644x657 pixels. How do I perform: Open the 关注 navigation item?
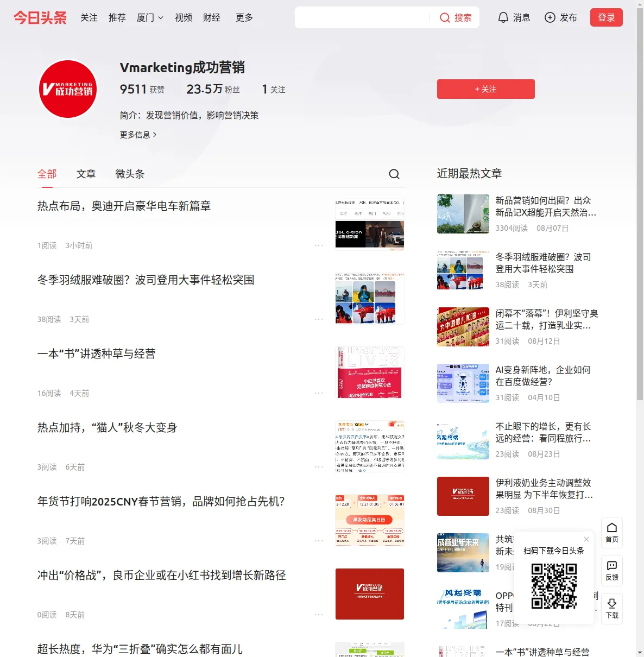point(89,17)
